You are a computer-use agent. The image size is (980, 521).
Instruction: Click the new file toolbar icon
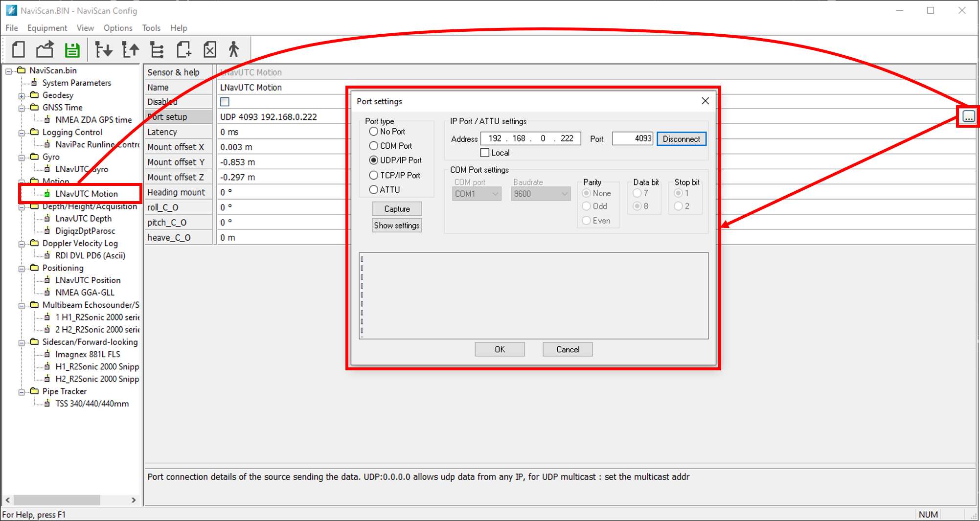click(x=19, y=49)
